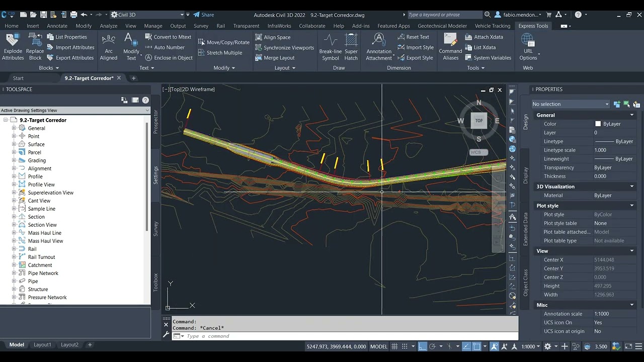
Task: Click the Plot printer icon
Action: click(x=74, y=15)
